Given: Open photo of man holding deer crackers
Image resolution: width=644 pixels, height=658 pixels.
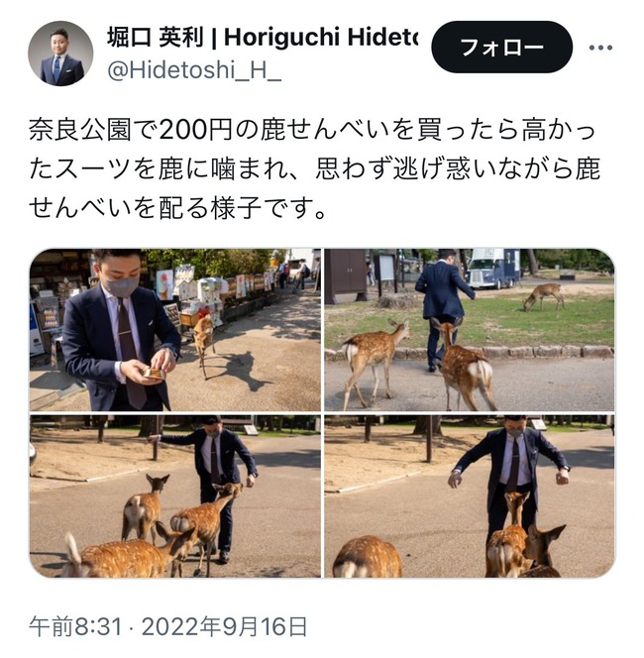Looking at the screenshot, I should click(x=175, y=330).
